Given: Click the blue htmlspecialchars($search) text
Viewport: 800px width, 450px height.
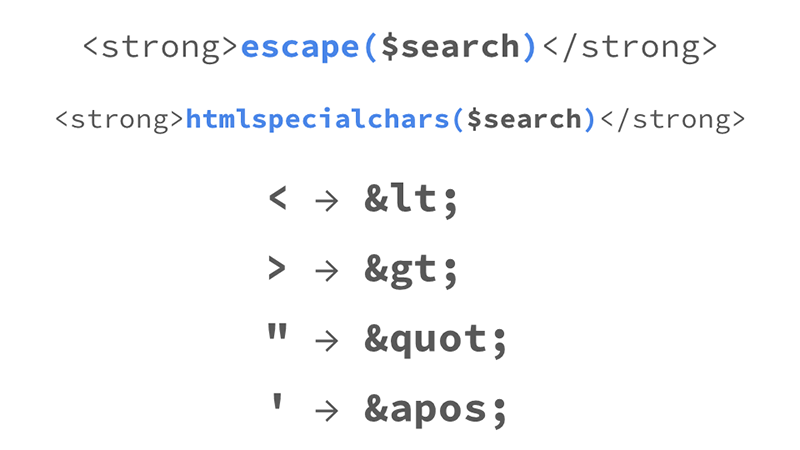Looking at the screenshot, I should pyautogui.click(x=390, y=119).
